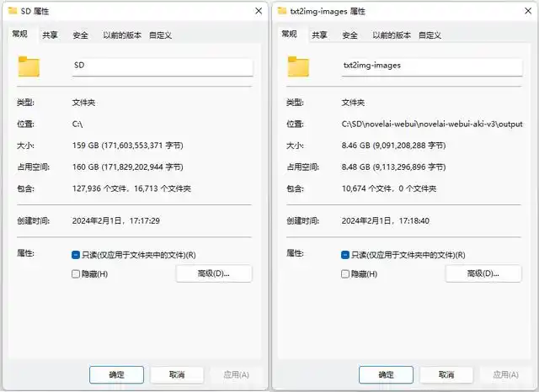Click the title bar folder icon of txt2img-images 属性
This screenshot has height=392, width=539.
(x=282, y=11)
